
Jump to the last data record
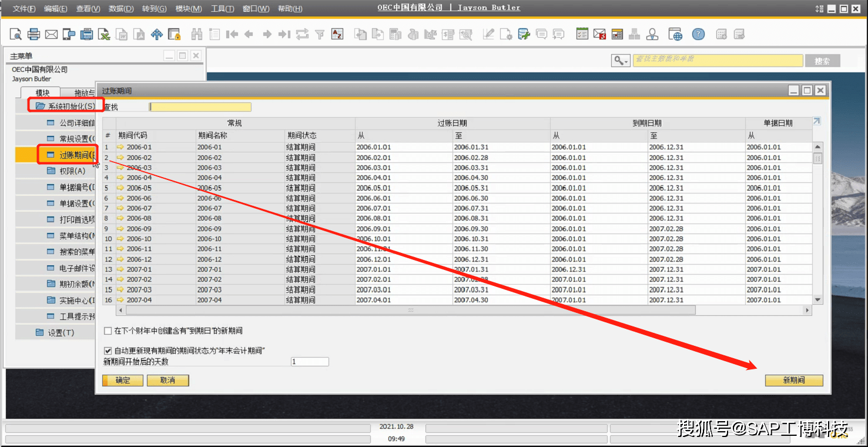tap(284, 34)
